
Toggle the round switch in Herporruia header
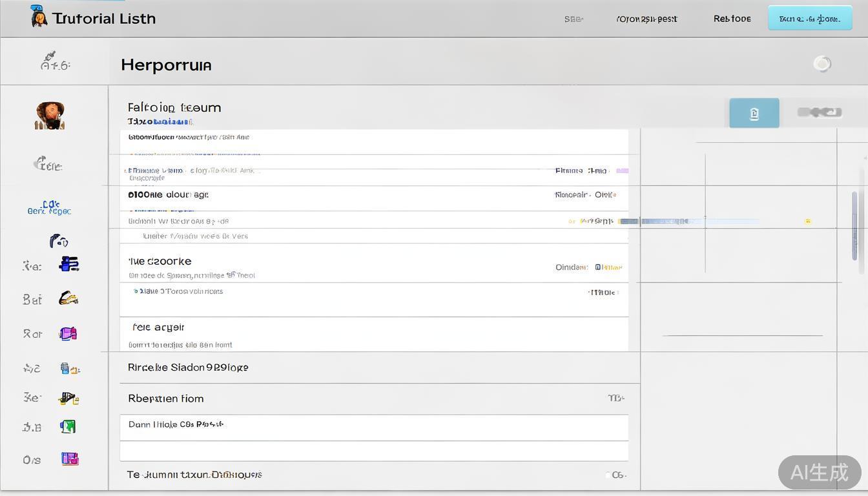coord(822,64)
